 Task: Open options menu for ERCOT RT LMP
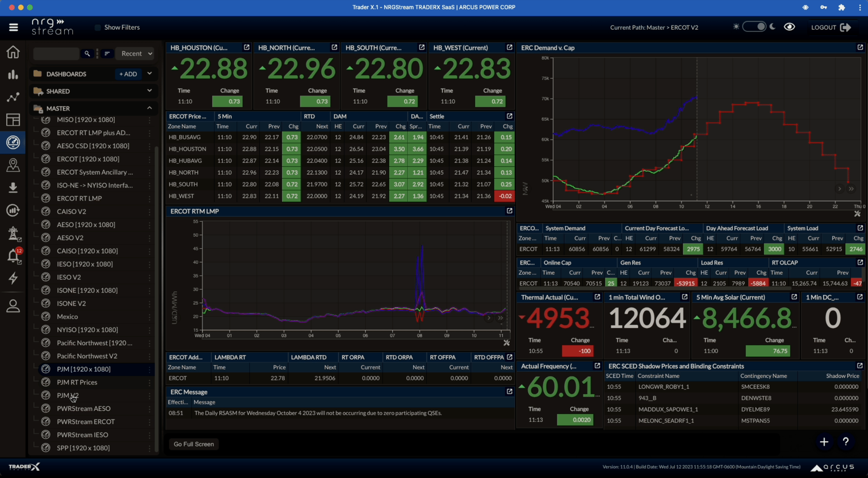coord(150,198)
